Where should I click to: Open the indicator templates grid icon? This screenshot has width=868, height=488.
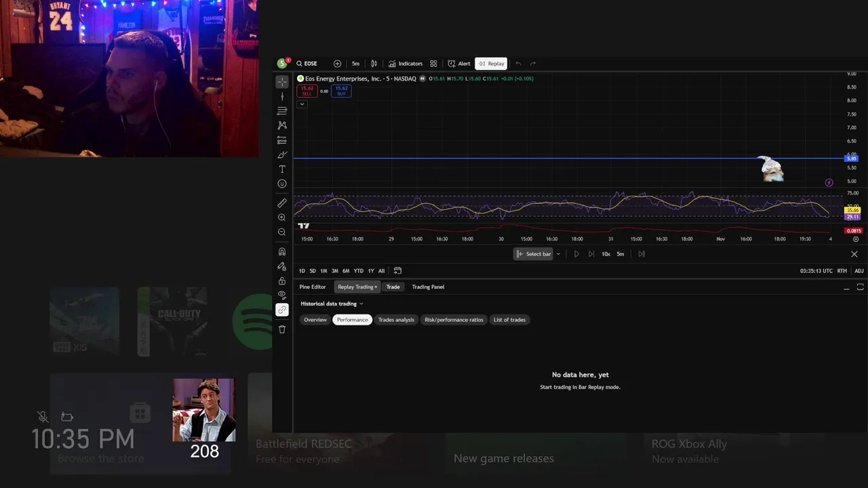(x=433, y=64)
